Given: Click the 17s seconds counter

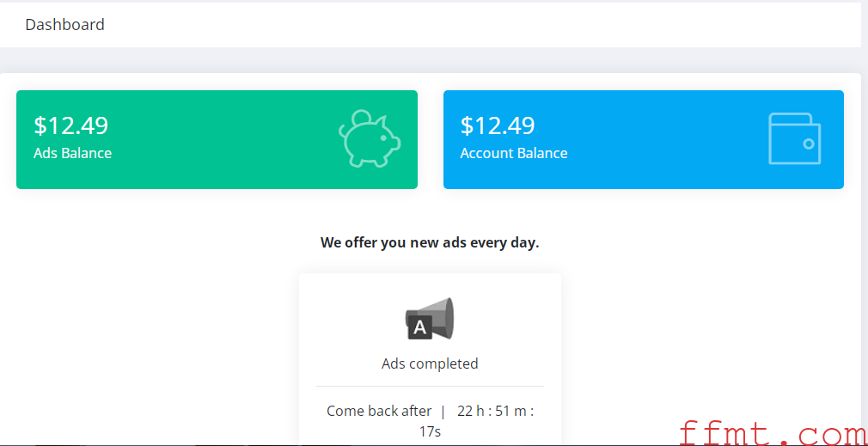Looking at the screenshot, I should tap(430, 431).
